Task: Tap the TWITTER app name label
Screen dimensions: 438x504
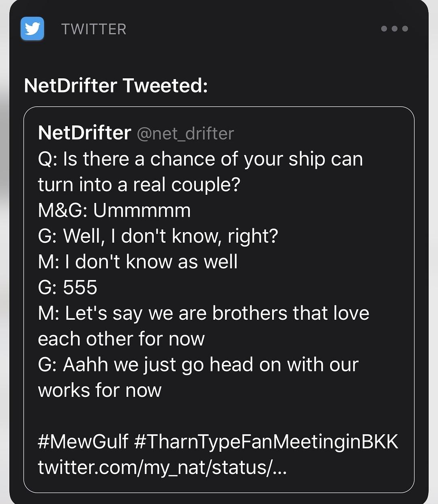Action: 94,29
